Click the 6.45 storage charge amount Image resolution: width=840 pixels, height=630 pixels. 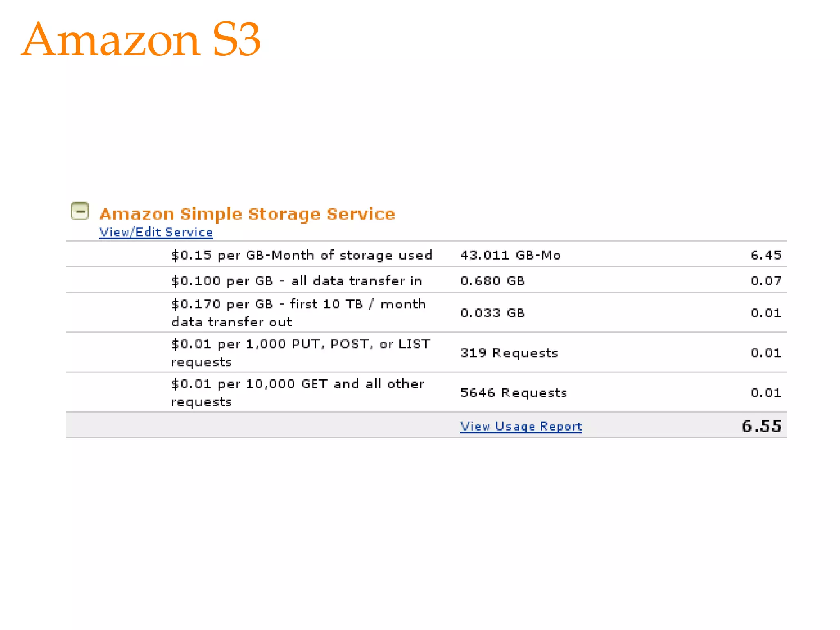click(766, 255)
